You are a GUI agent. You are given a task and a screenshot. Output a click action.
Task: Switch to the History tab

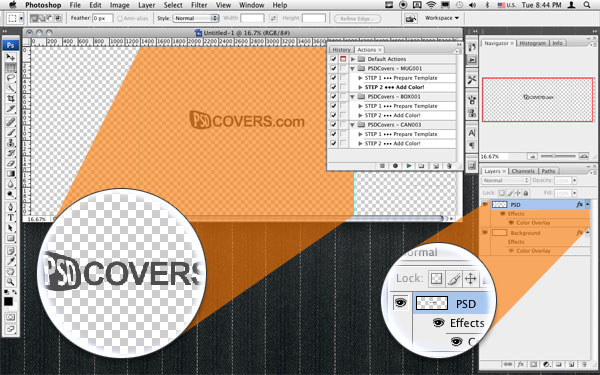[341, 50]
